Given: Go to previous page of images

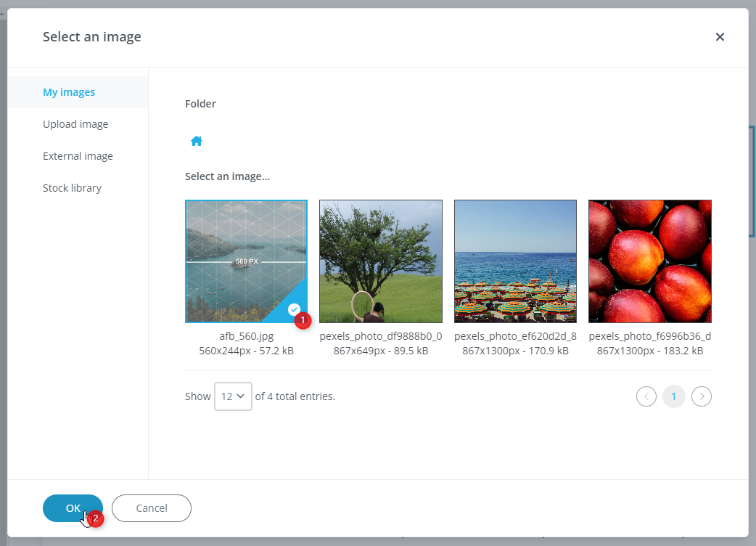Looking at the screenshot, I should pyautogui.click(x=646, y=396).
